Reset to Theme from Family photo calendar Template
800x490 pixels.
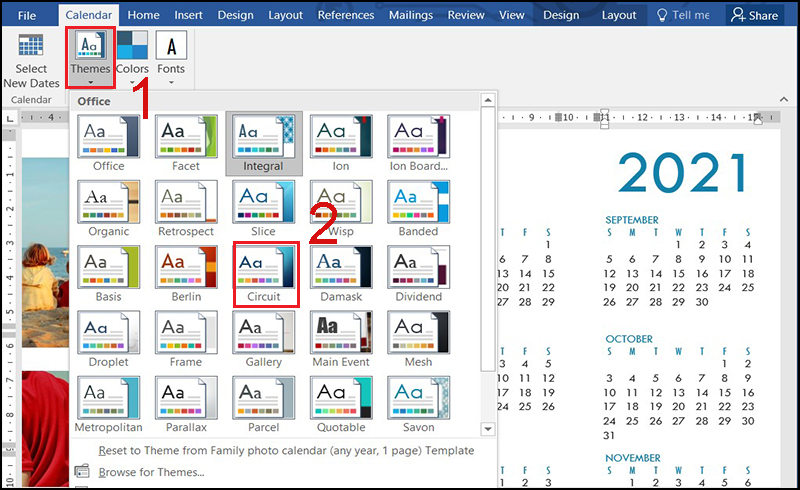[x=286, y=450]
